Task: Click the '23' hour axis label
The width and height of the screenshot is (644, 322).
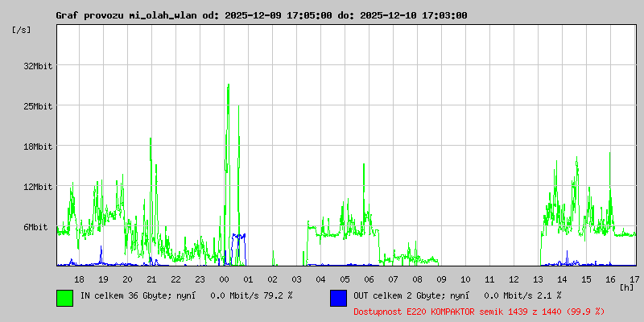Action: [200, 279]
